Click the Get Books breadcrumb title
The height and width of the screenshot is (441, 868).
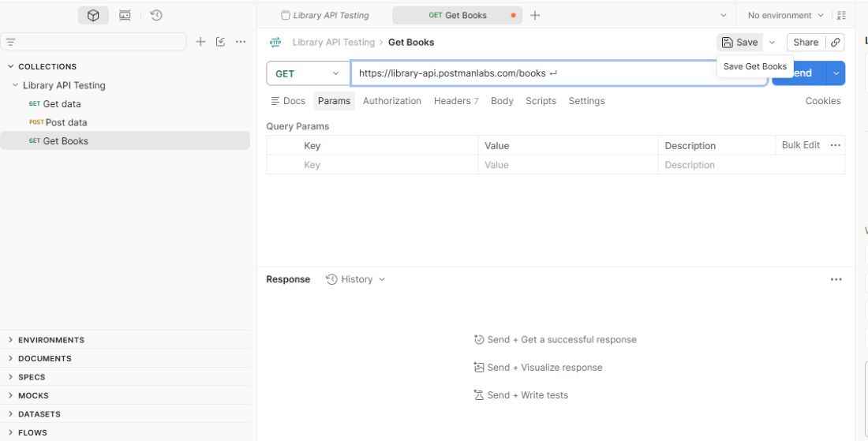tap(411, 42)
